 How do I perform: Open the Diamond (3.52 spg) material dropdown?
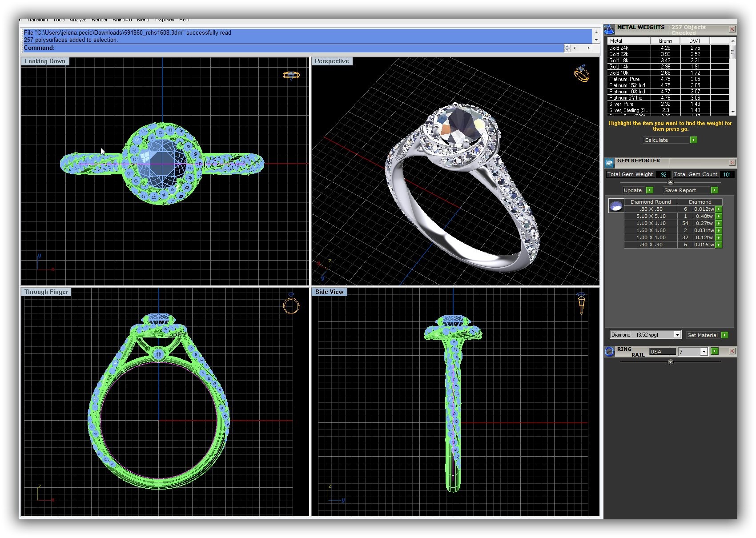pos(677,335)
